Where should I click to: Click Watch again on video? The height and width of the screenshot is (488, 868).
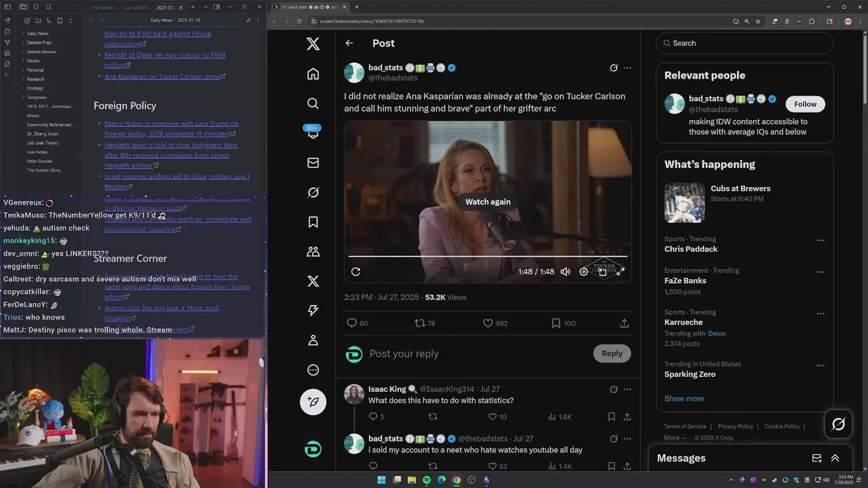pos(488,201)
